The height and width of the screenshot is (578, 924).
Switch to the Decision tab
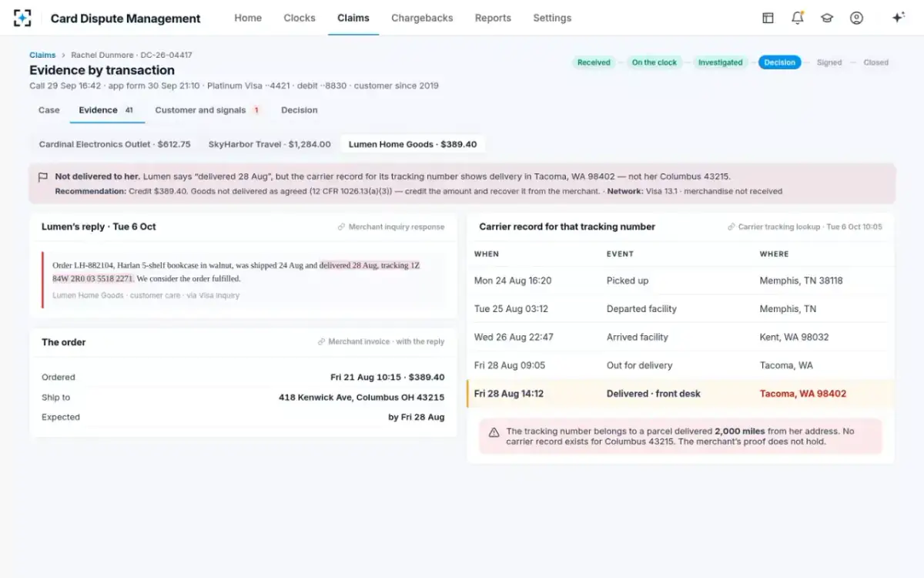coord(300,110)
